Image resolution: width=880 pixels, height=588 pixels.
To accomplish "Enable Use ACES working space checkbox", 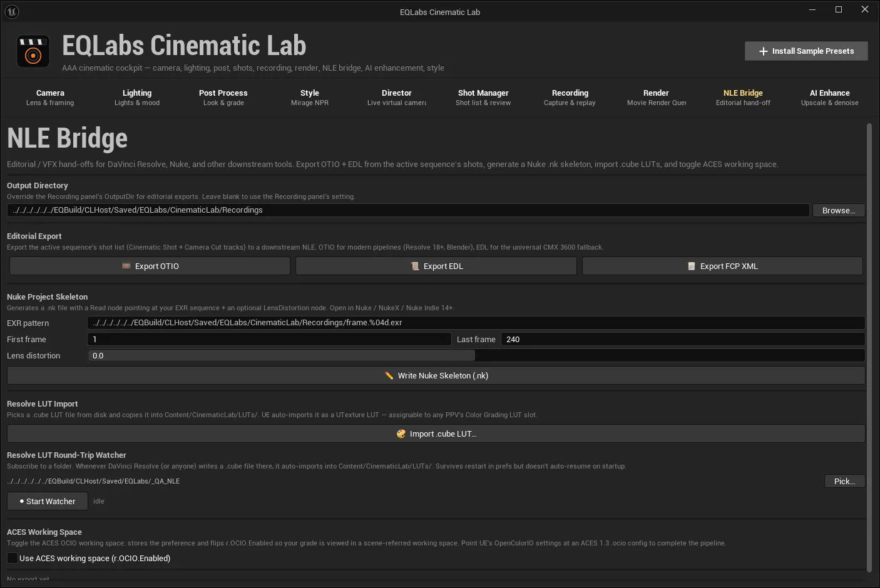I will (x=13, y=558).
